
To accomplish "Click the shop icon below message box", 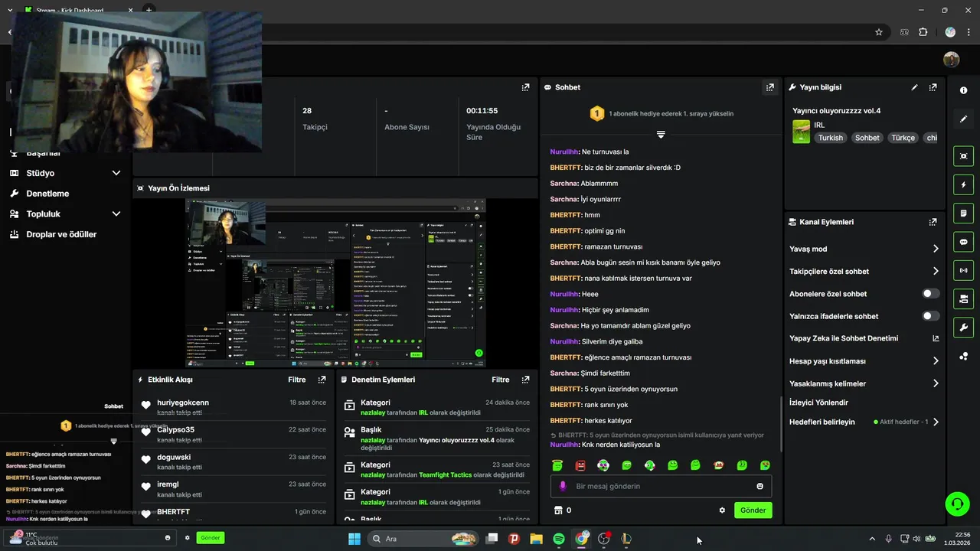I will (558, 510).
